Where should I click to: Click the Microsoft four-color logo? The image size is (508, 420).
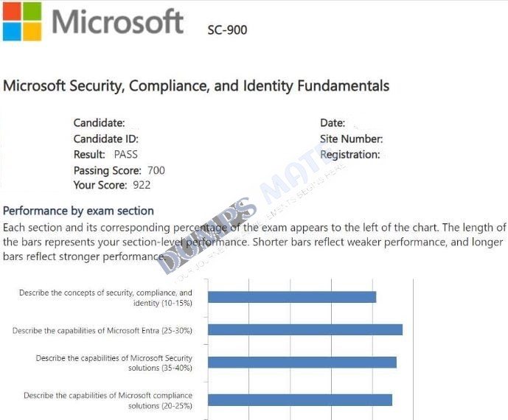point(22,21)
